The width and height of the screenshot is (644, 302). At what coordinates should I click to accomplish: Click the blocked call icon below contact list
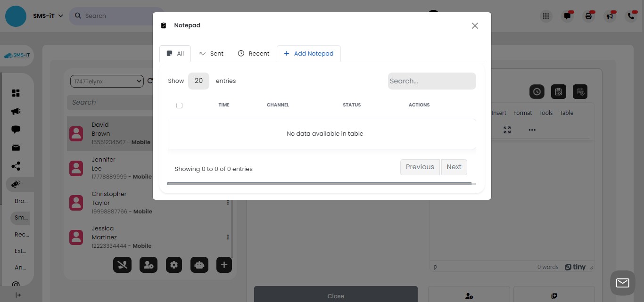[122, 265]
